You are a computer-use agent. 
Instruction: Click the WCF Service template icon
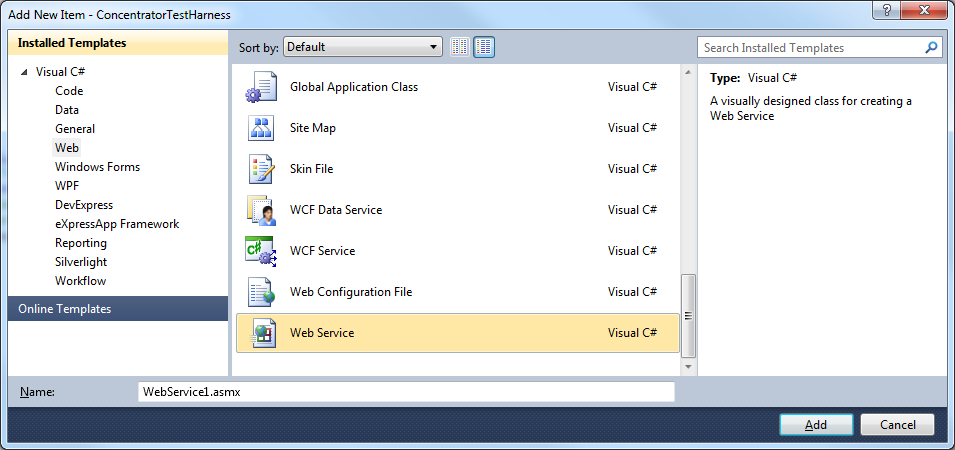click(x=260, y=251)
